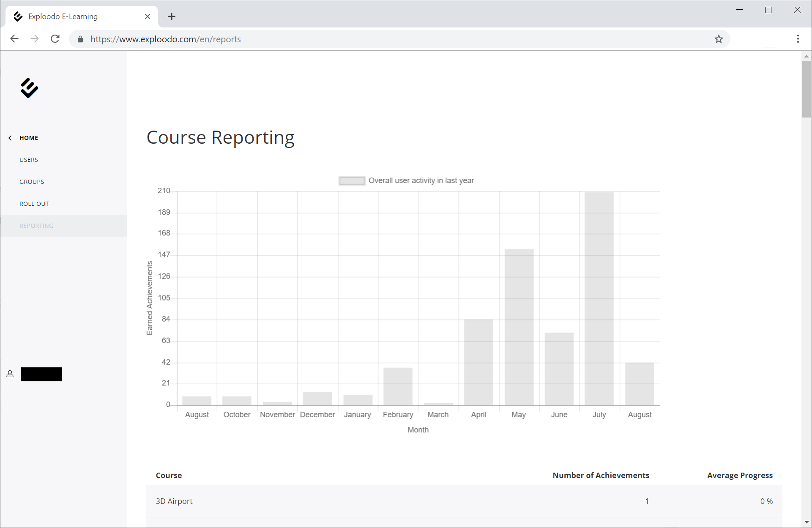Reload the page
Screen dimensions: 812x528
pos(55,39)
